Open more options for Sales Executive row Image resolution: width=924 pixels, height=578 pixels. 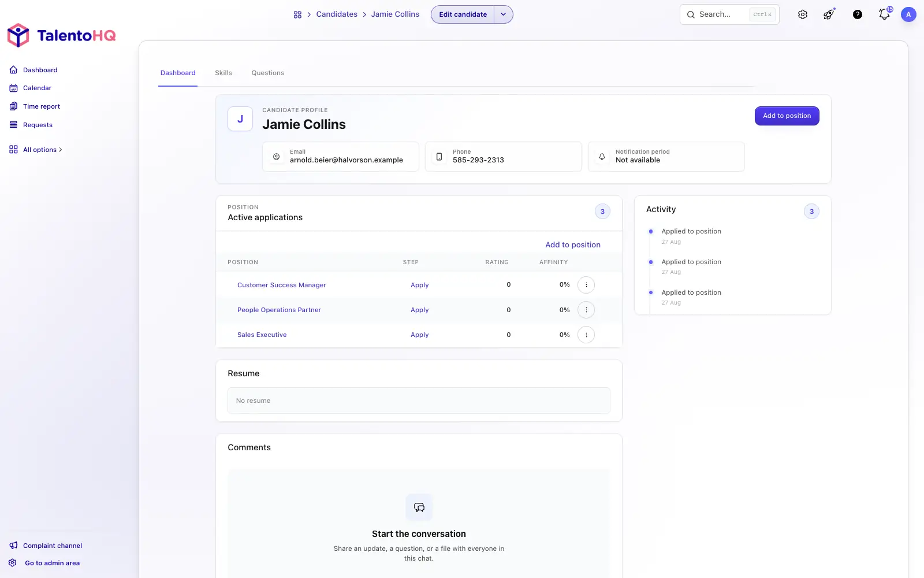(586, 335)
